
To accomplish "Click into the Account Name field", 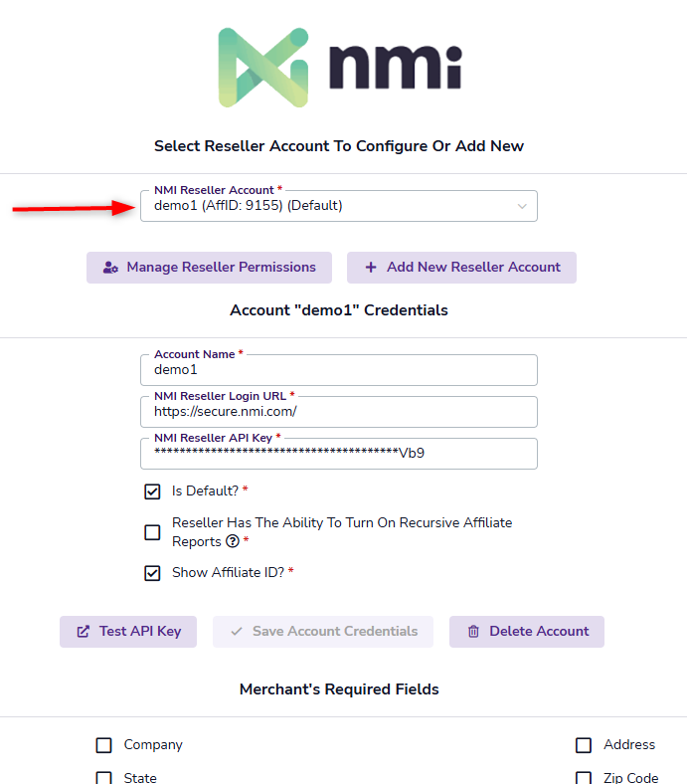I will coord(338,370).
